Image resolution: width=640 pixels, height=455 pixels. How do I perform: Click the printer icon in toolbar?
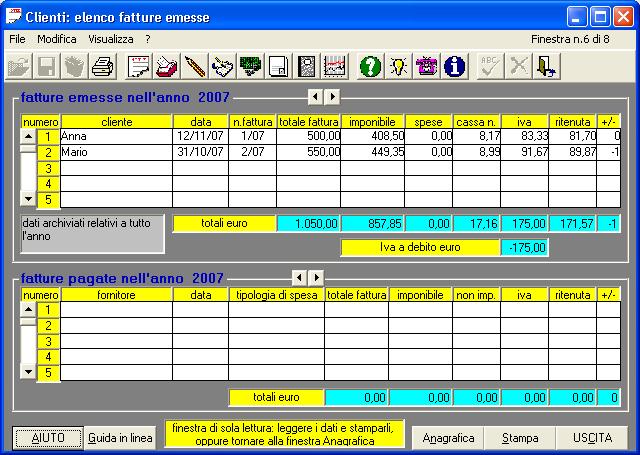102,66
